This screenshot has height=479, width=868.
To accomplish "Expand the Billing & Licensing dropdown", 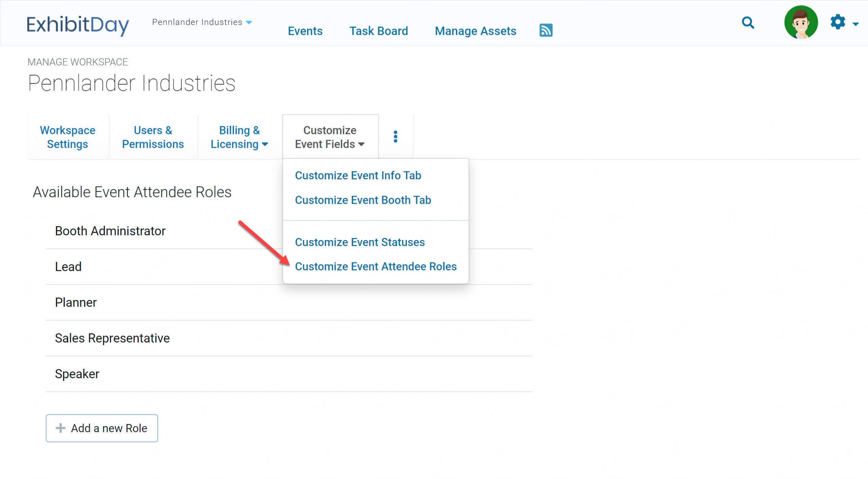I will coord(239,137).
